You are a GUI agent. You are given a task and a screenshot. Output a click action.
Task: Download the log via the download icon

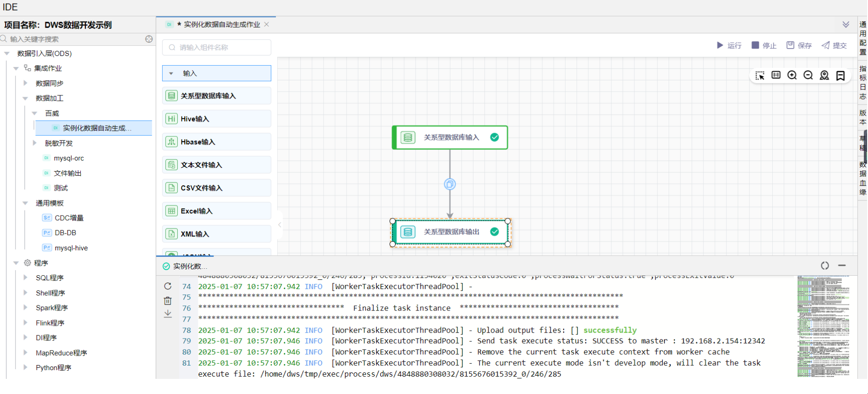168,314
